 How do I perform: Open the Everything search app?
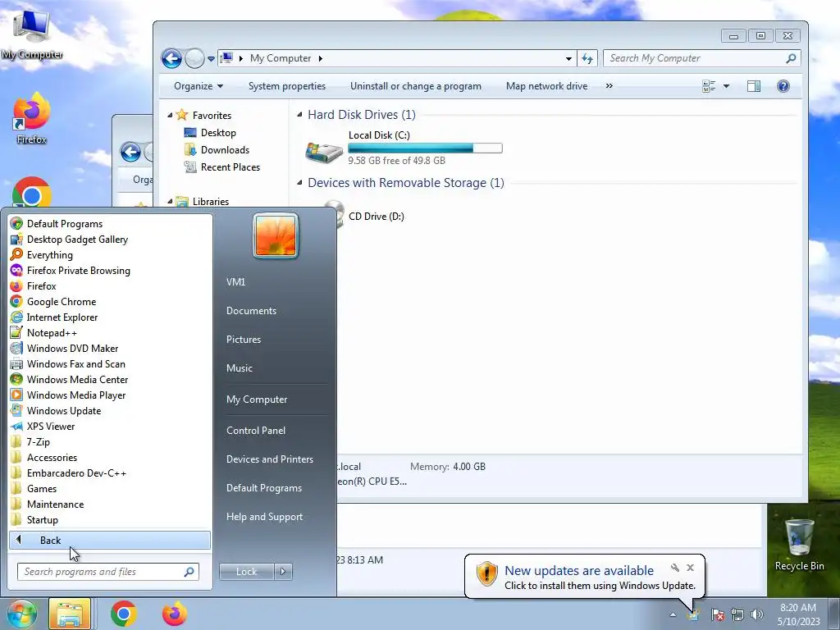(x=42, y=255)
